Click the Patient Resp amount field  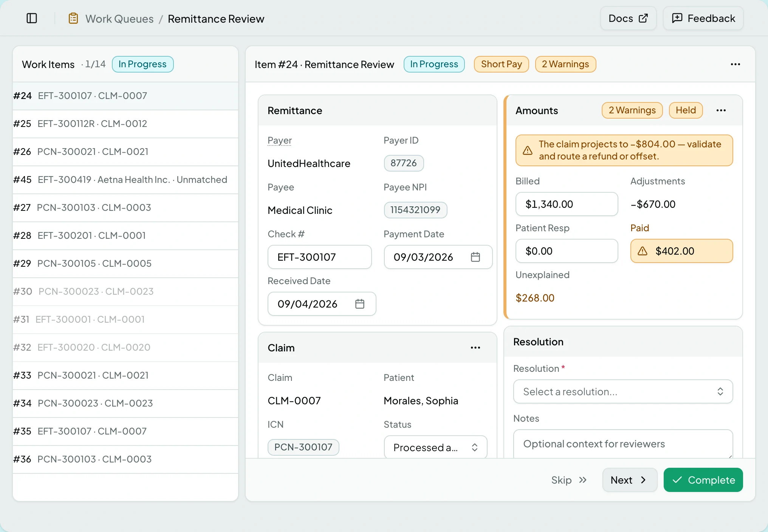[567, 251]
